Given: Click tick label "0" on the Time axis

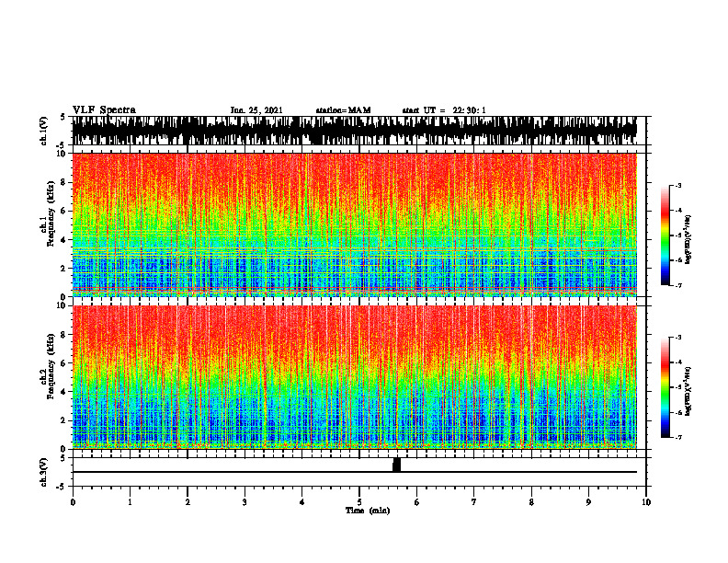Looking at the screenshot, I should click(73, 502).
